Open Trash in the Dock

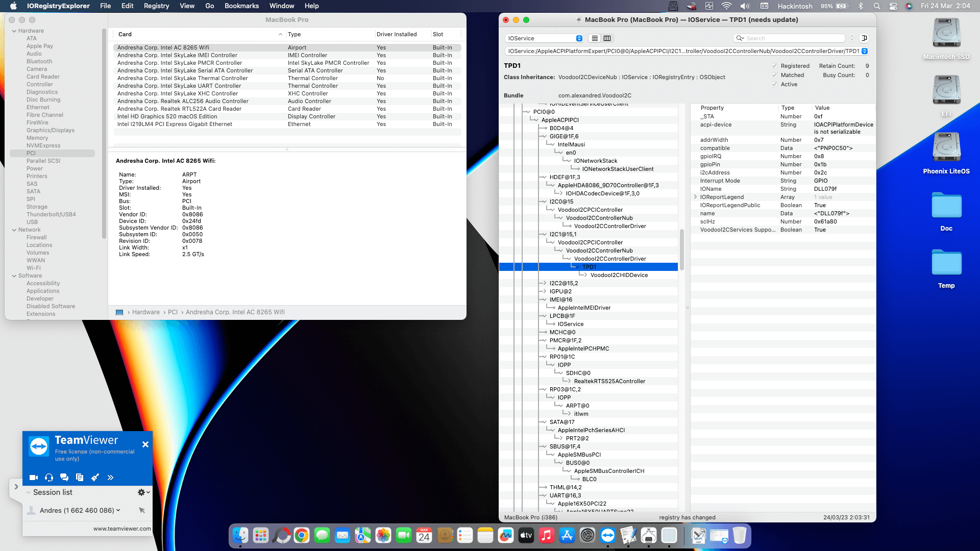click(740, 535)
